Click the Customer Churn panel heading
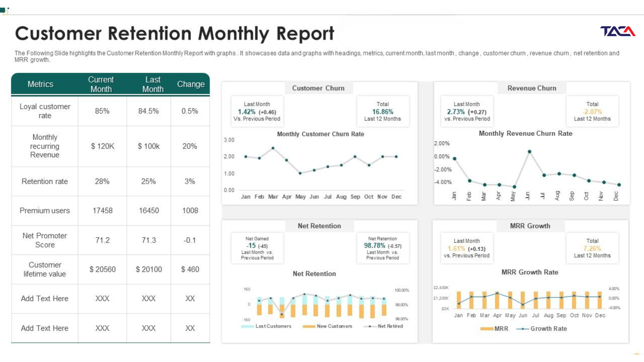 point(318,88)
